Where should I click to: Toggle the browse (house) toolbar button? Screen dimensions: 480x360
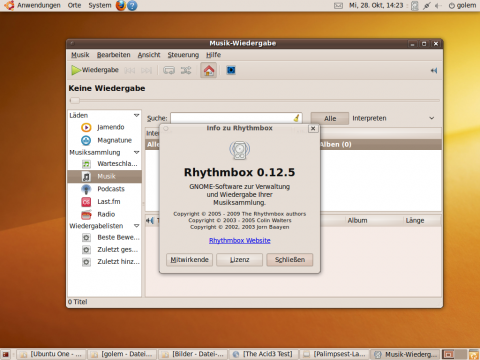click(209, 70)
